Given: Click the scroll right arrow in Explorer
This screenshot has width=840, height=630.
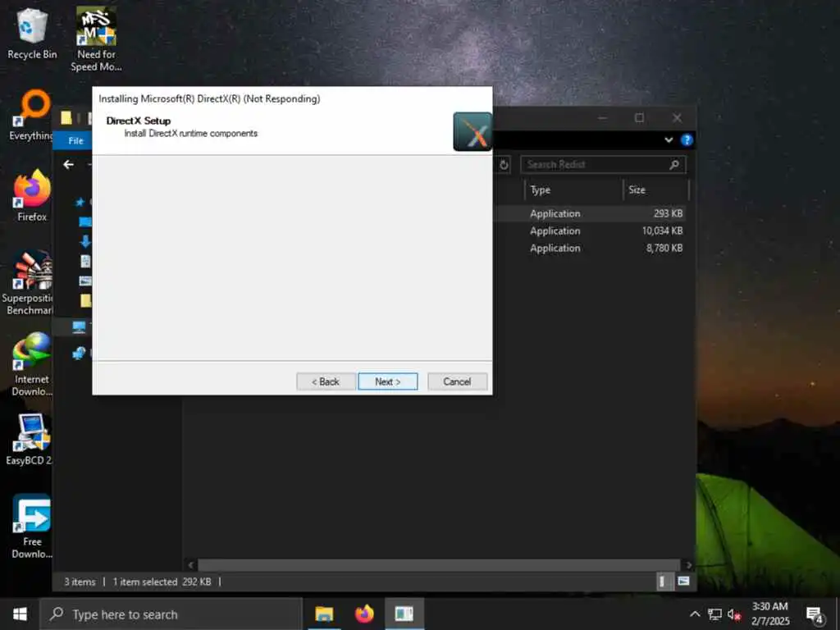Looking at the screenshot, I should click(689, 564).
